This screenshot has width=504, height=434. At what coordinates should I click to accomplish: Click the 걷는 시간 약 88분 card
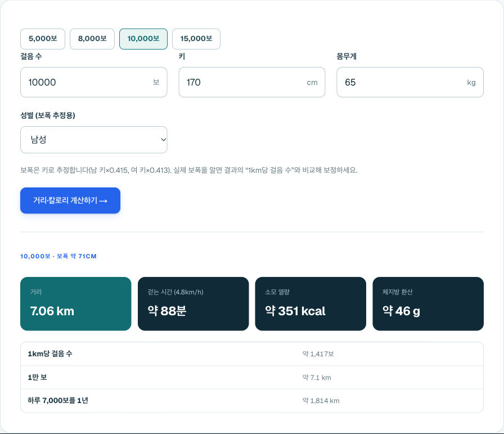(x=193, y=304)
